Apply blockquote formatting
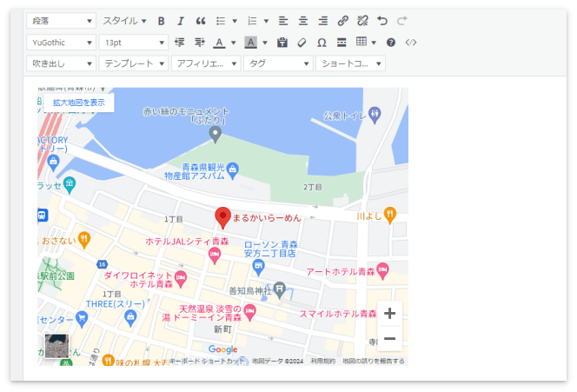The width and height of the screenshot is (577, 392). click(201, 21)
